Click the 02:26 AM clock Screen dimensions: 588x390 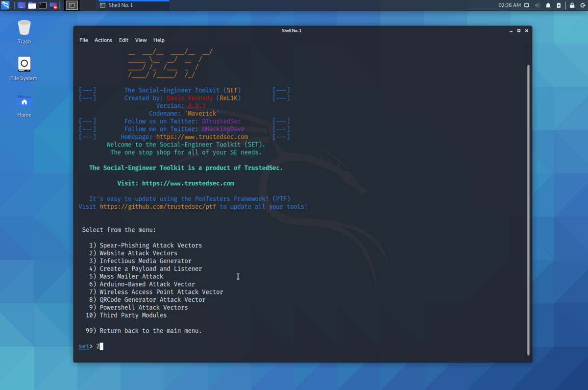(x=510, y=5)
